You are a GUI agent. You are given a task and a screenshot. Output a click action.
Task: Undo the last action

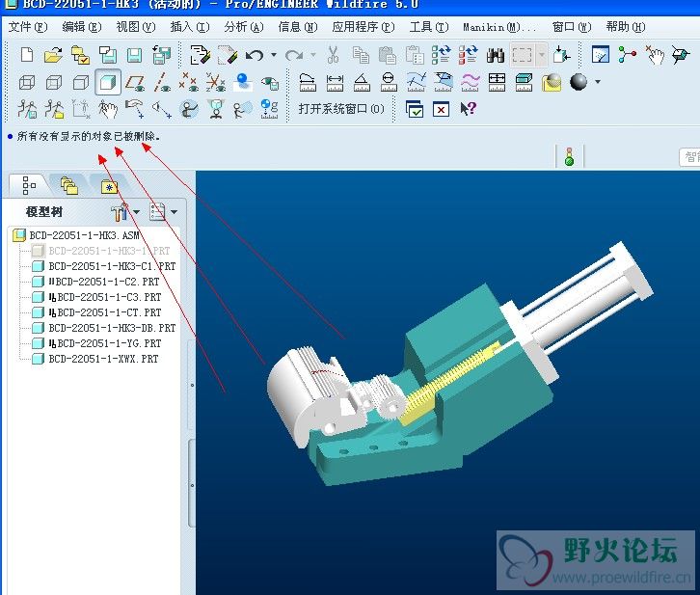(255, 55)
